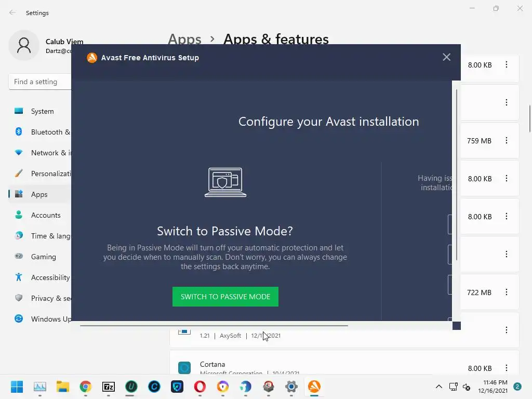The image size is (532, 399).
Task: Click the Settings window vertical scrollbar
Action: tap(529, 119)
